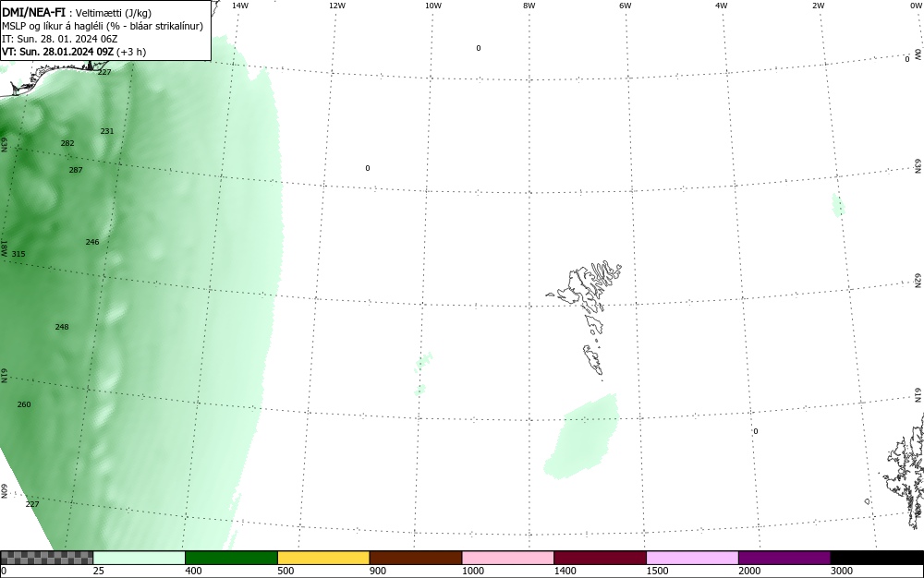
Task: Click the map value '282'
Action: click(67, 144)
